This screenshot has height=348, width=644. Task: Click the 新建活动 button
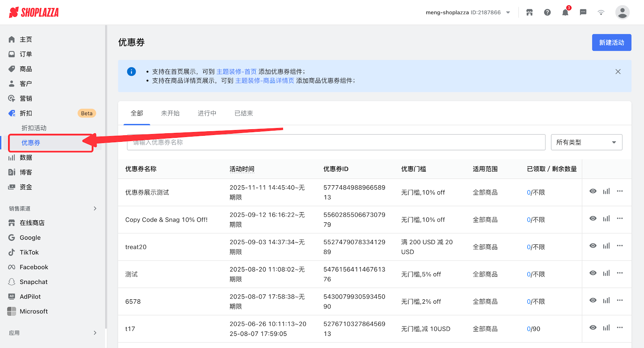click(611, 43)
